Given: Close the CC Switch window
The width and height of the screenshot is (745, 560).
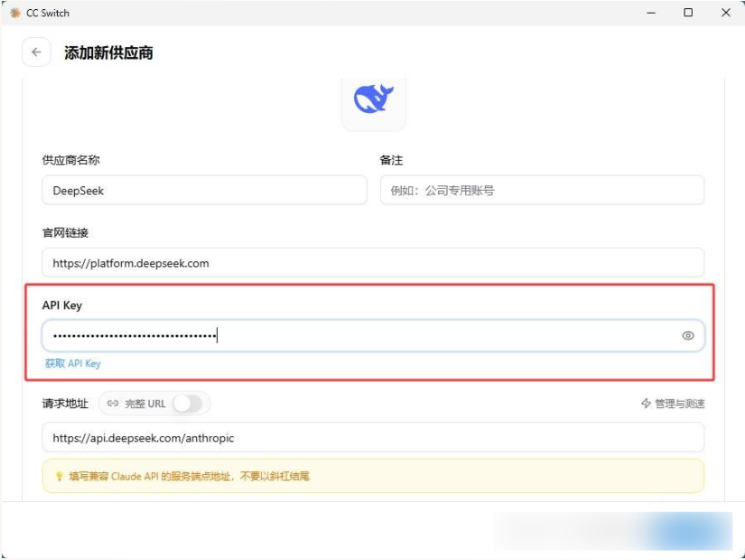Looking at the screenshot, I should (725, 13).
